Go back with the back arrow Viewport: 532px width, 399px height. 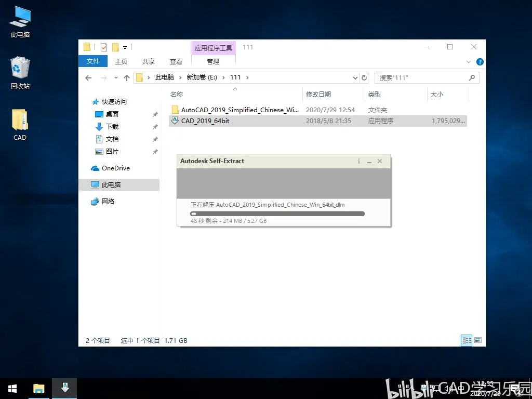[88, 78]
